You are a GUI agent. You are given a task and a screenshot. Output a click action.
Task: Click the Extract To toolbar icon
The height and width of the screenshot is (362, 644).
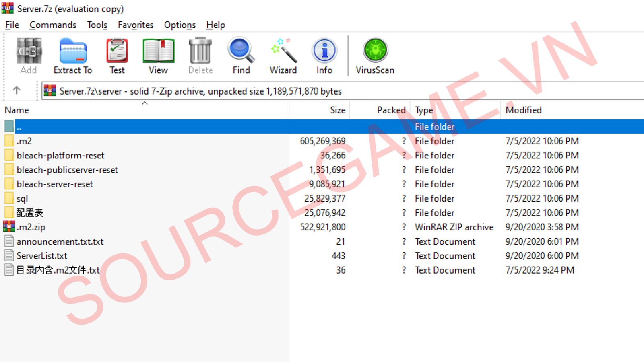tap(73, 56)
